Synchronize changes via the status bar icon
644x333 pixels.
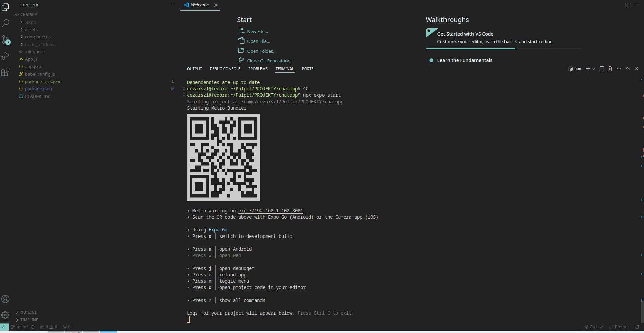pos(33,327)
